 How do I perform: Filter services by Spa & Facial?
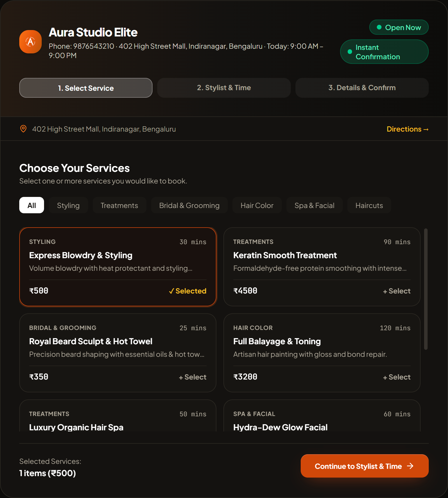(x=314, y=205)
